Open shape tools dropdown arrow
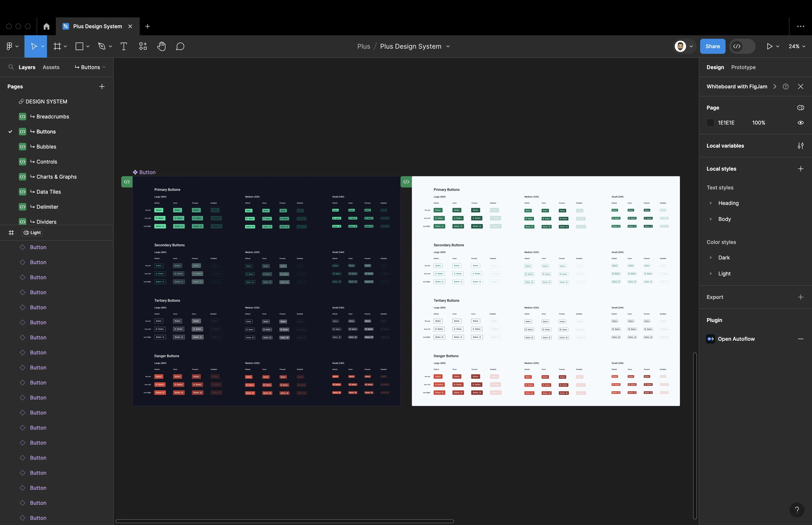Screen dimensions: 812x525 (x=88, y=46)
